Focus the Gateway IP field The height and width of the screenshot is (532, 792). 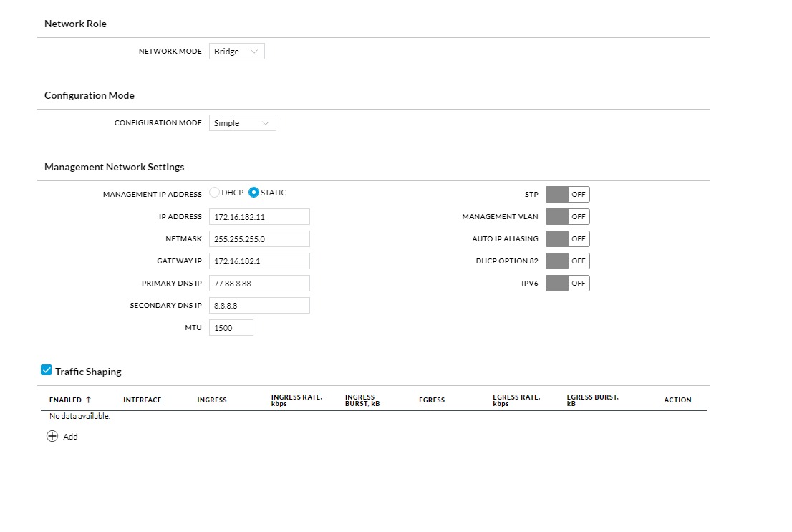259,261
